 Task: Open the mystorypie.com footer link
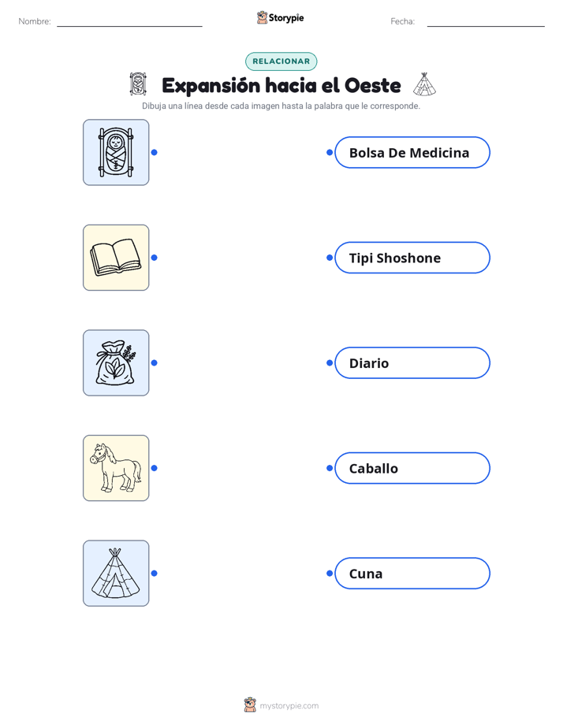pyautogui.click(x=289, y=706)
